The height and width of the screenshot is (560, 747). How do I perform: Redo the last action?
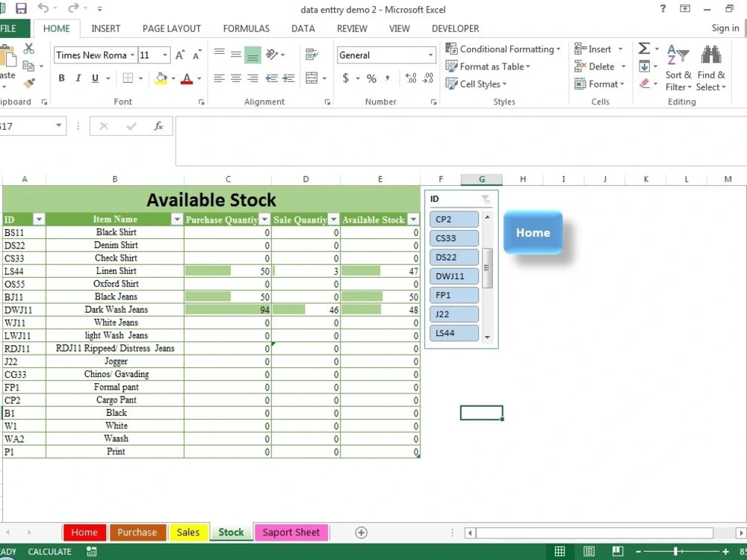(x=73, y=8)
